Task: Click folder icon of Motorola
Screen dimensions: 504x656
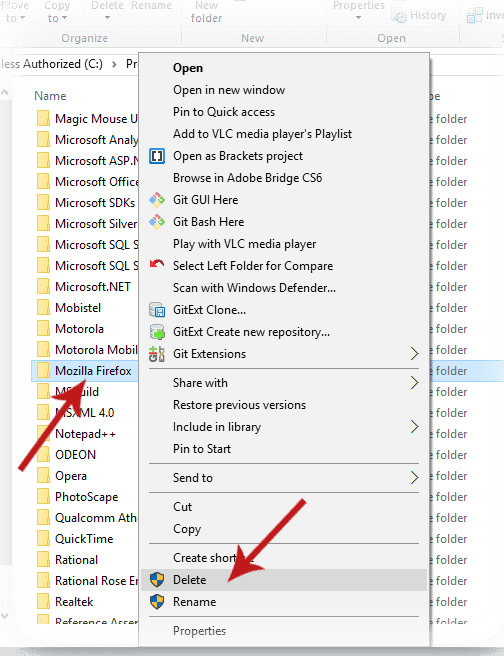Action: click(x=43, y=329)
